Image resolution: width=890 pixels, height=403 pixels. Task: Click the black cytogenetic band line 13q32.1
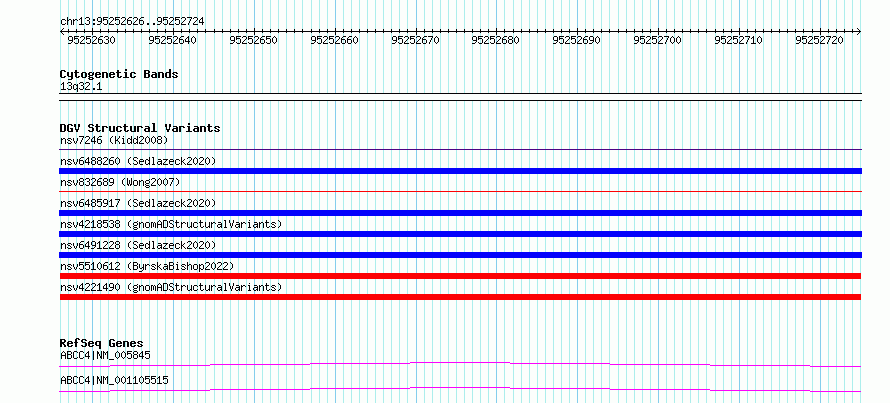pos(460,96)
